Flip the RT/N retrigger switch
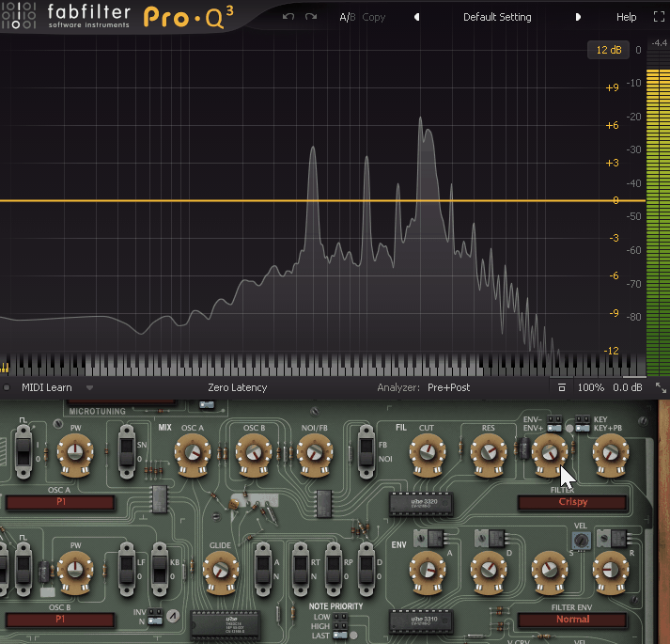 (x=301, y=569)
